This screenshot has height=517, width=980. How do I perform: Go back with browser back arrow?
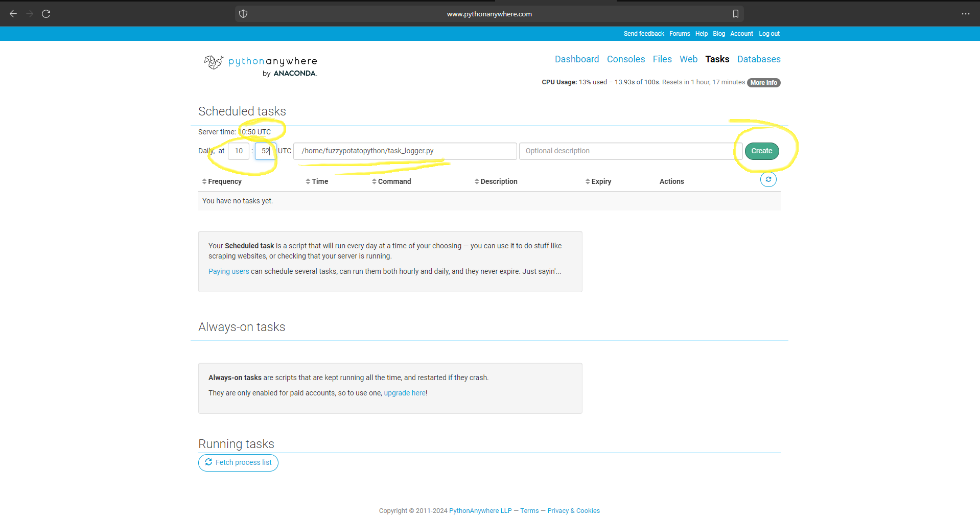click(x=13, y=14)
